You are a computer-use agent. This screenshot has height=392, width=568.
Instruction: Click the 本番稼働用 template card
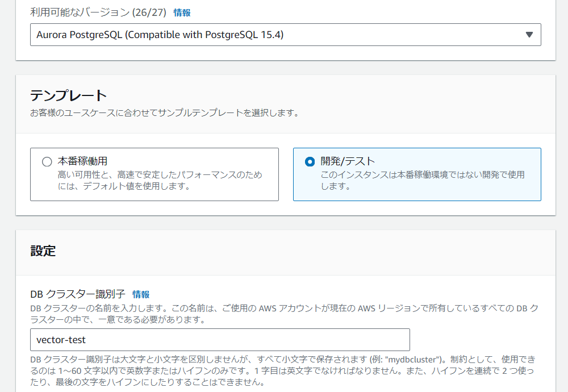153,174
